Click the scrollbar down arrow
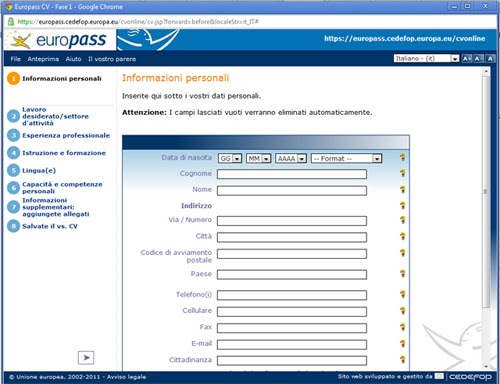 click(486, 366)
